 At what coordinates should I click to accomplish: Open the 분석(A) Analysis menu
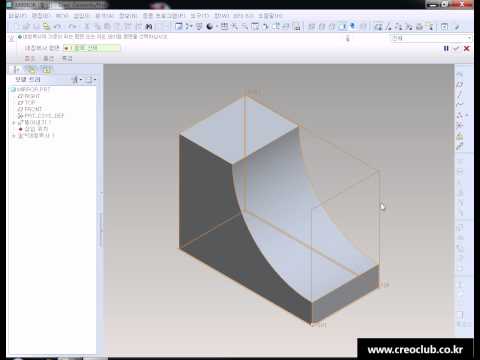104,16
